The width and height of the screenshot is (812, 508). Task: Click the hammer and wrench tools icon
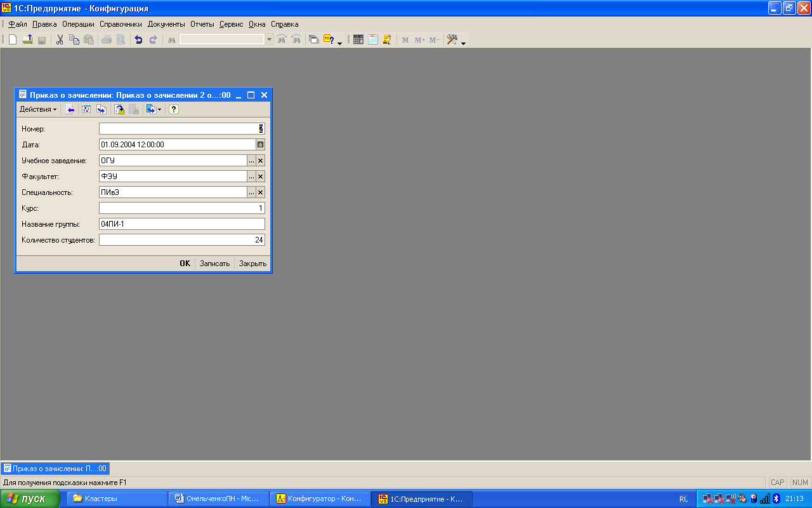point(452,39)
